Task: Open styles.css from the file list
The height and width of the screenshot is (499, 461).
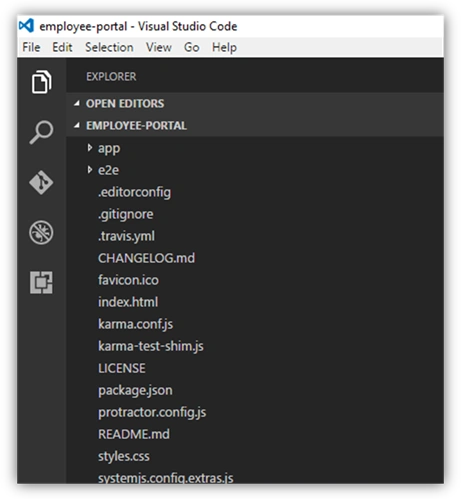Action: pos(124,456)
